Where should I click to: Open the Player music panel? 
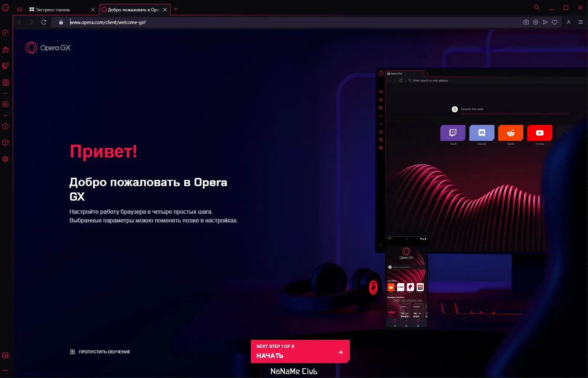click(5, 104)
